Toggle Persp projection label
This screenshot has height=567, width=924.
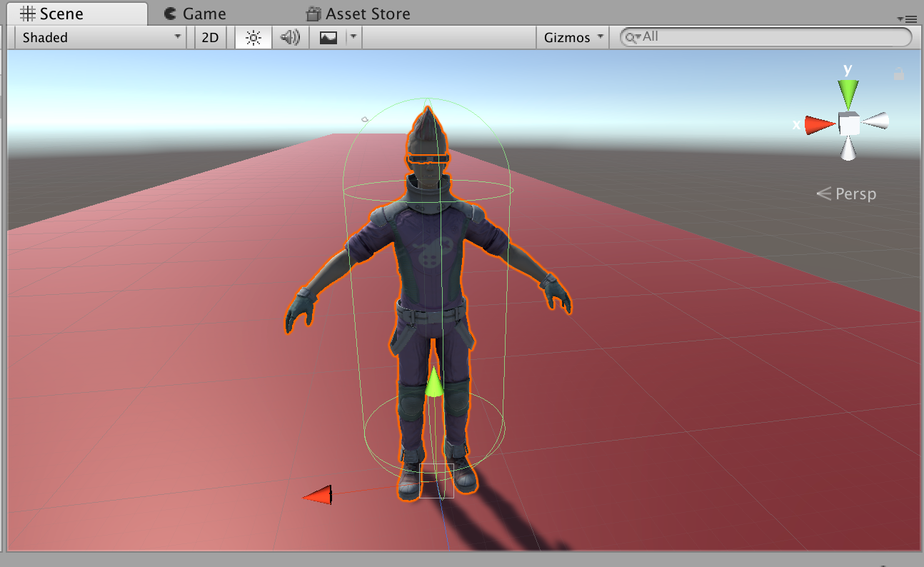pyautogui.click(x=846, y=194)
